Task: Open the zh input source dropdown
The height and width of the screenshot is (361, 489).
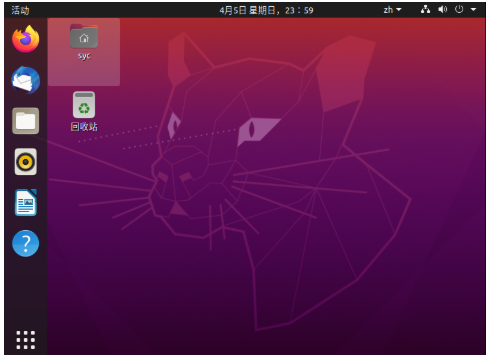Action: (x=392, y=10)
